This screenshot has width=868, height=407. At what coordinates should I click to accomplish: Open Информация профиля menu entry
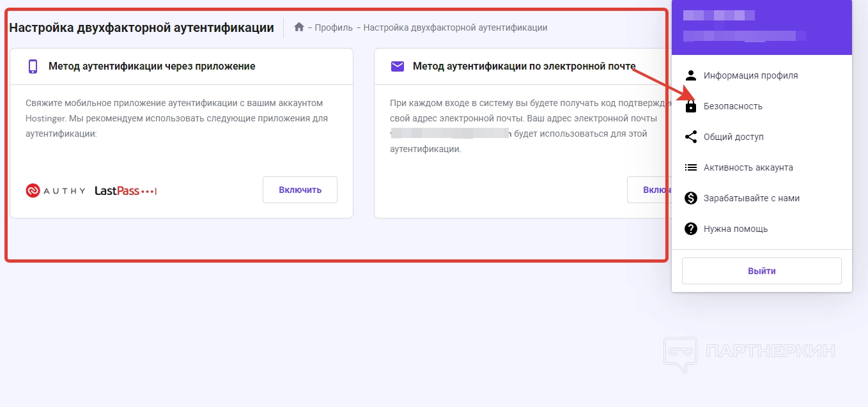[x=762, y=75]
